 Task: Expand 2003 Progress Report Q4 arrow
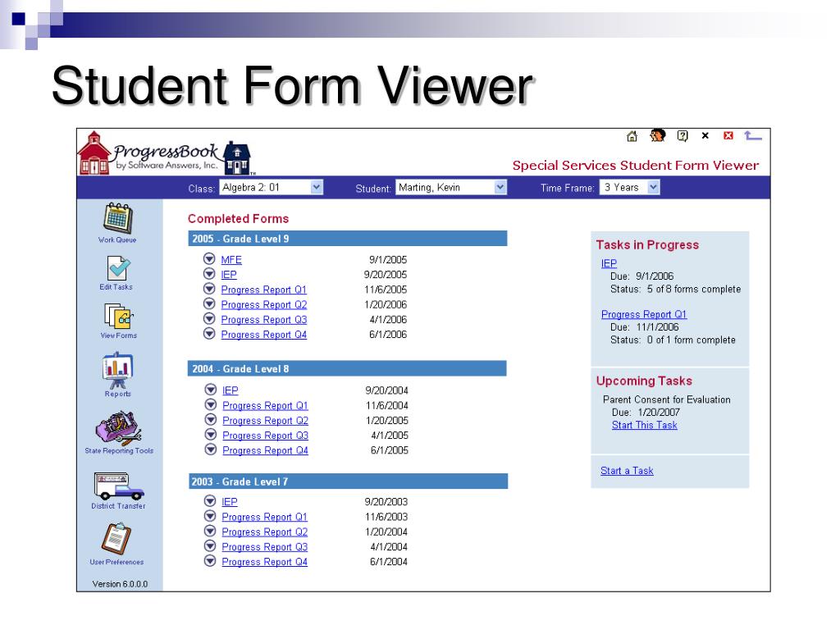[x=210, y=561]
